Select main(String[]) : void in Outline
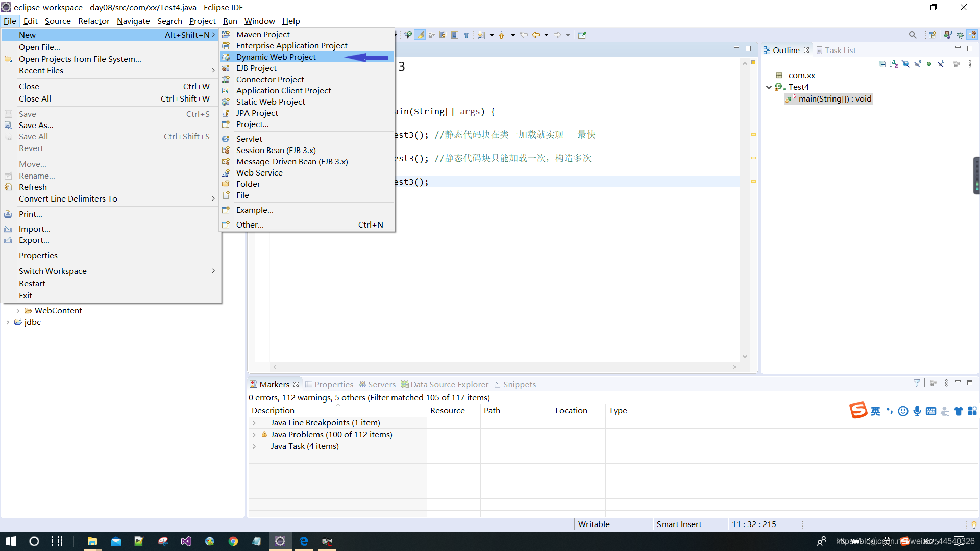 833,98
